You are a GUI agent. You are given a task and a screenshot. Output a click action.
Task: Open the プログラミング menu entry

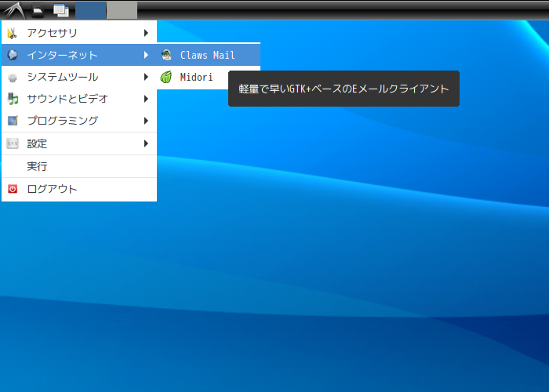coord(79,121)
